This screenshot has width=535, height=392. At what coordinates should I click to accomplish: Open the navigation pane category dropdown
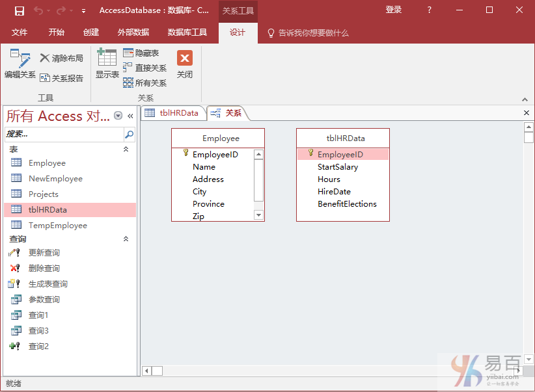[x=118, y=116]
